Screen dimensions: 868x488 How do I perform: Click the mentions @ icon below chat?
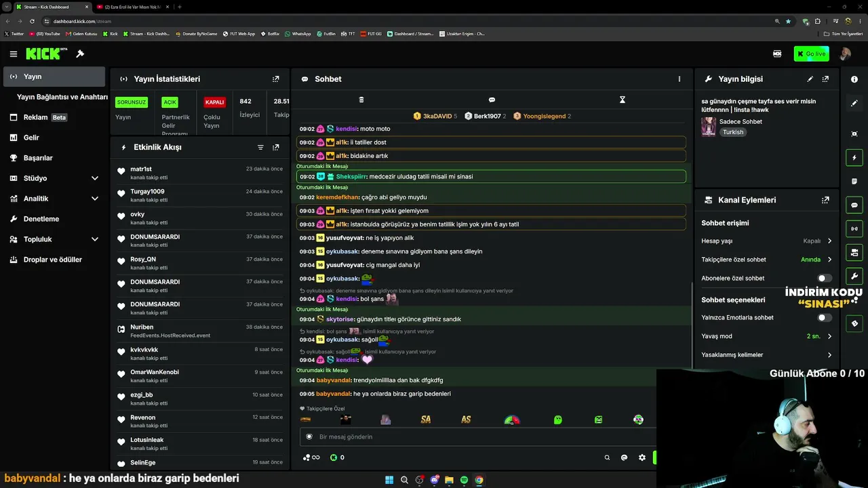624,457
